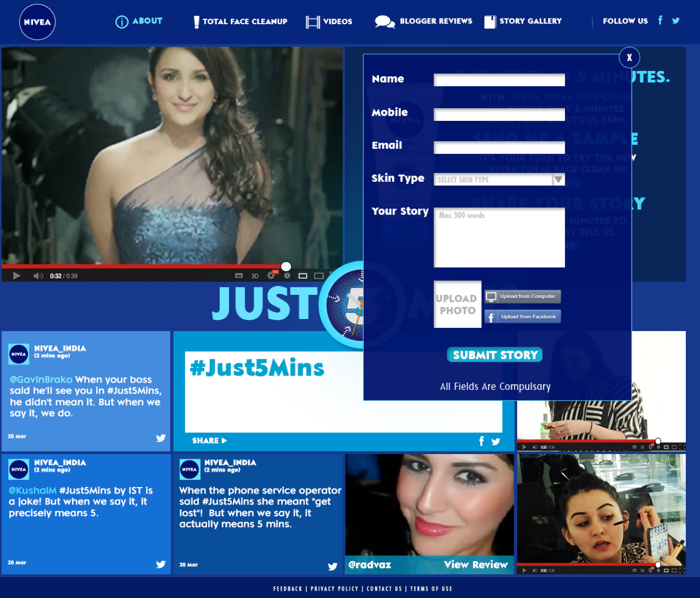Share the #Just5Mins card

pyautogui.click(x=209, y=441)
